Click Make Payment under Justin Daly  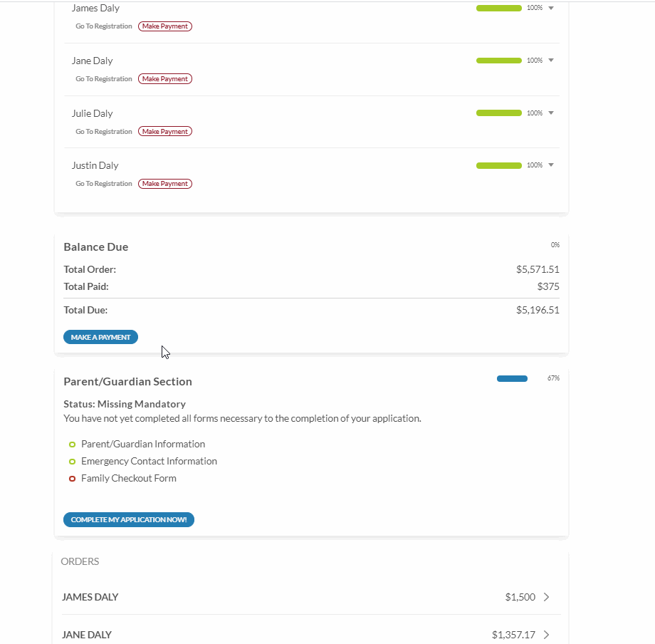point(165,184)
